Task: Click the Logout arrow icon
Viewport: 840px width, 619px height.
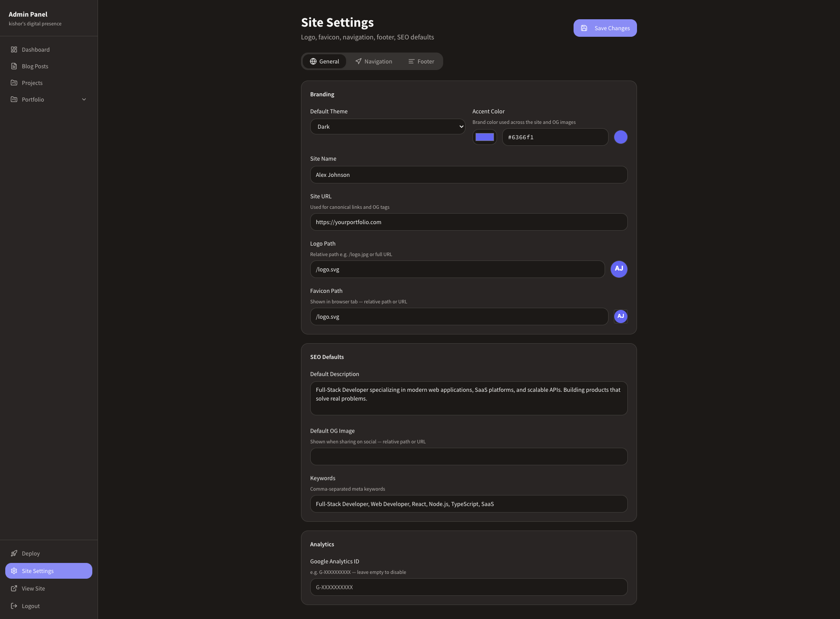Action: click(x=14, y=606)
